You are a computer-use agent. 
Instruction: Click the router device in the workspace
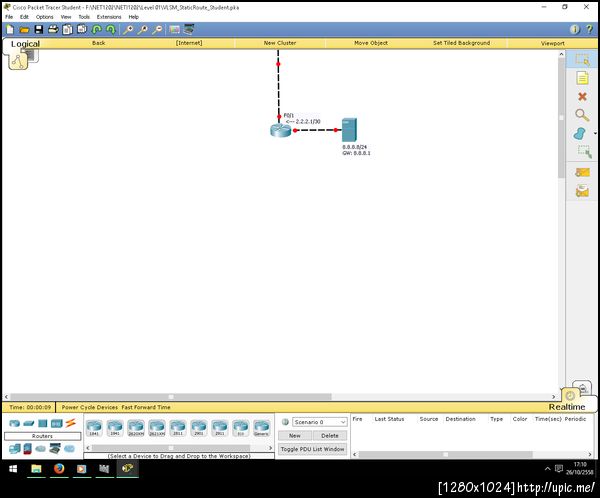click(x=281, y=130)
